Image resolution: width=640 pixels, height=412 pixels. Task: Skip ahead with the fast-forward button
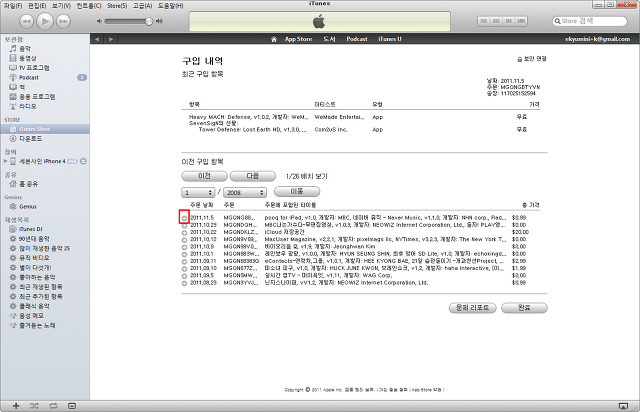tap(63, 21)
